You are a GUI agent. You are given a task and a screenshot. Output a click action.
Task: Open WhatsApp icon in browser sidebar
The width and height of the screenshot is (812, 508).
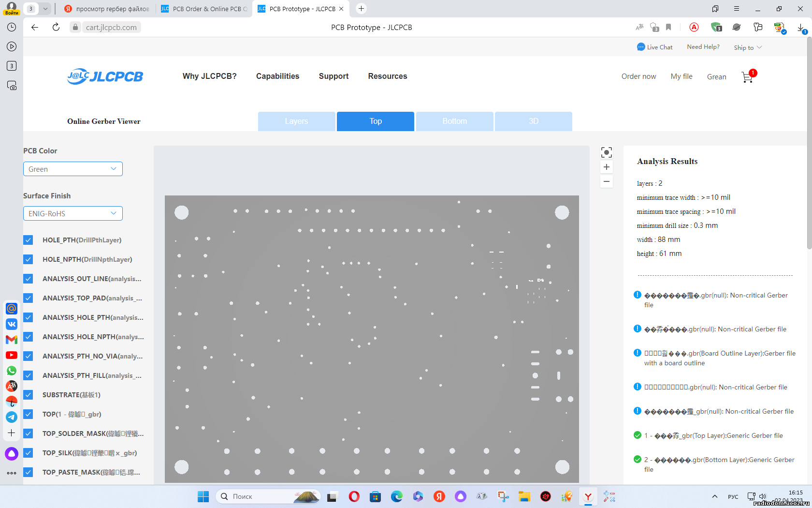click(x=12, y=371)
